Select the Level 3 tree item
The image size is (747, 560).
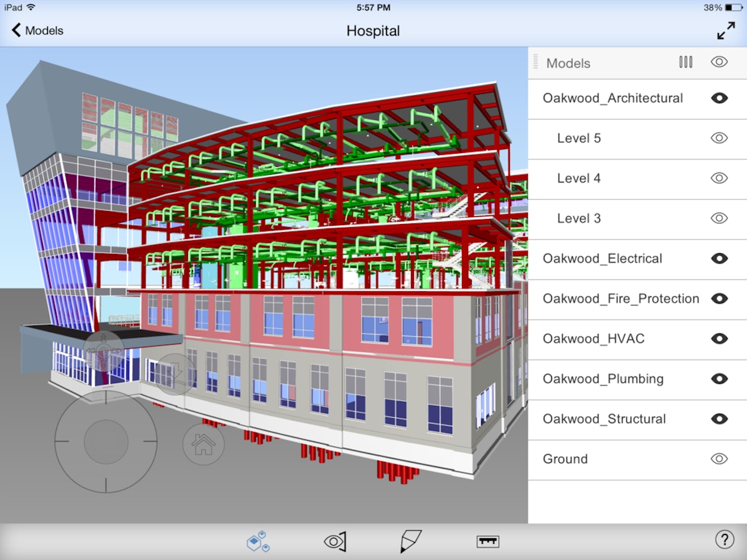click(x=579, y=218)
